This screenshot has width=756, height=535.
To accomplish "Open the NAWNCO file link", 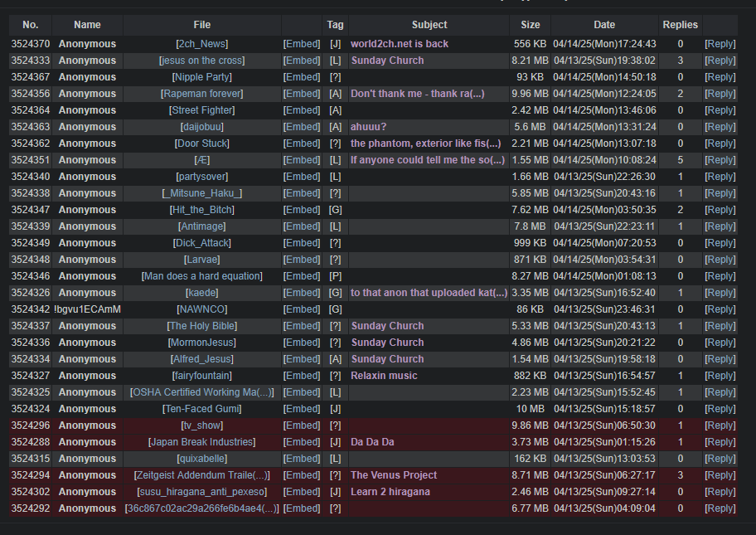I will pos(202,309).
